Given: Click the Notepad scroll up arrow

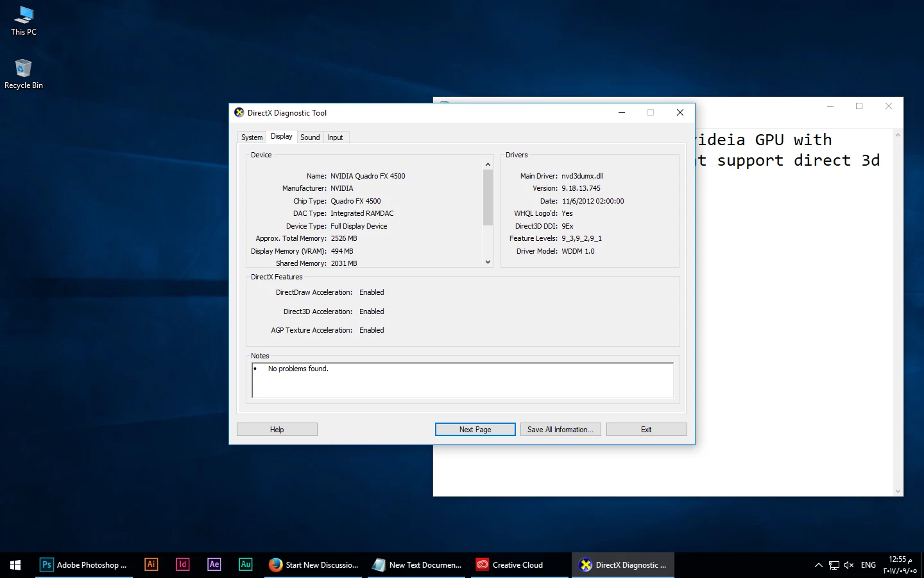Looking at the screenshot, I should (x=898, y=135).
